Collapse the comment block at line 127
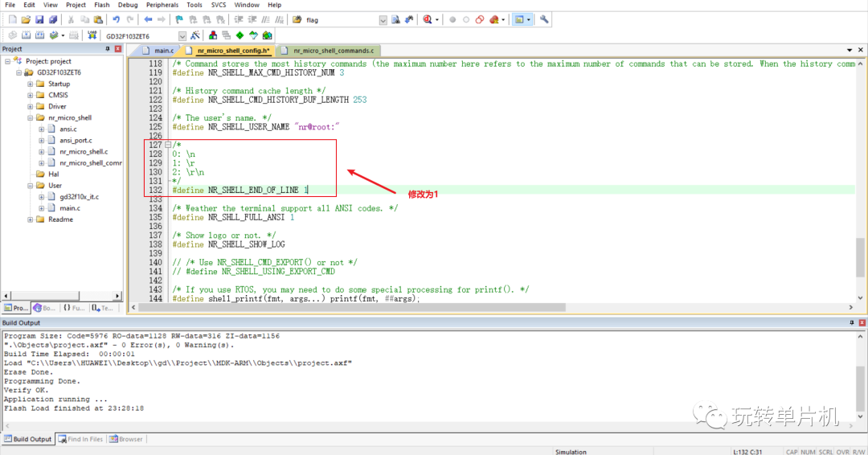Viewport: 868px width, 455px height. 168,145
